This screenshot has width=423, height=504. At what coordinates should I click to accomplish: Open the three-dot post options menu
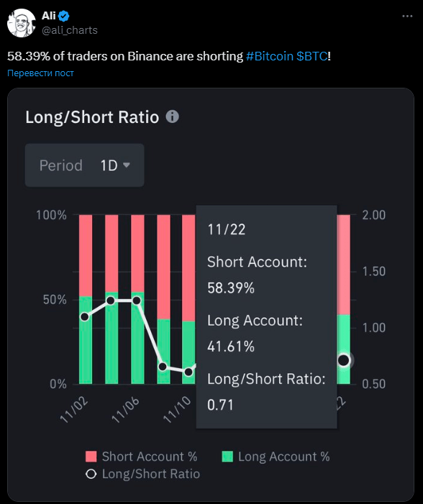point(407,16)
